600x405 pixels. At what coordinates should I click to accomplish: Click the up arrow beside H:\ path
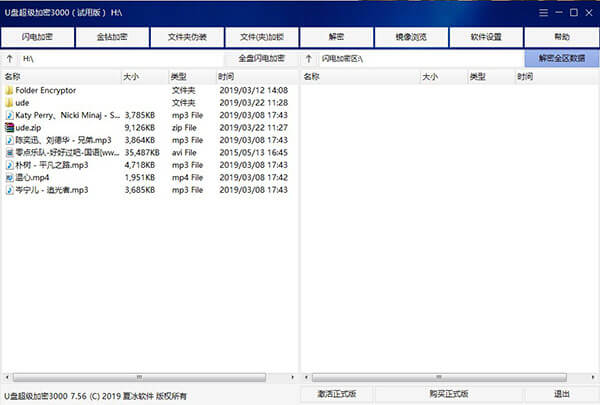coord(10,59)
